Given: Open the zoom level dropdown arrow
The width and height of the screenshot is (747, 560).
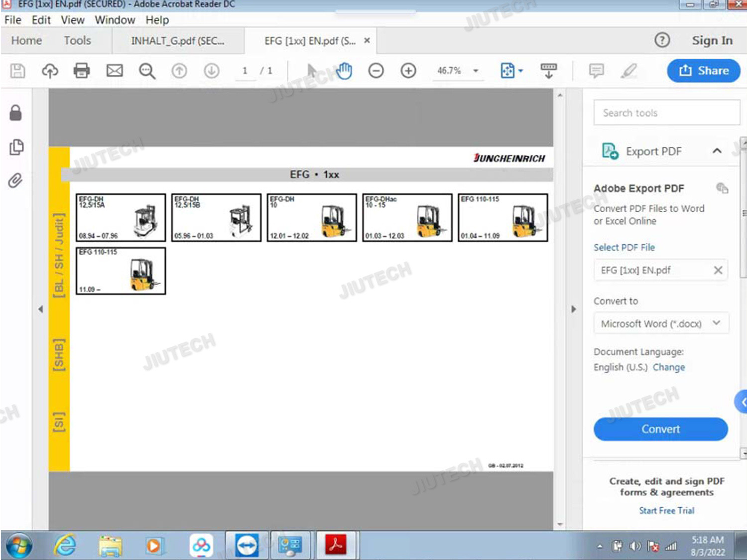Looking at the screenshot, I should pyautogui.click(x=476, y=71).
